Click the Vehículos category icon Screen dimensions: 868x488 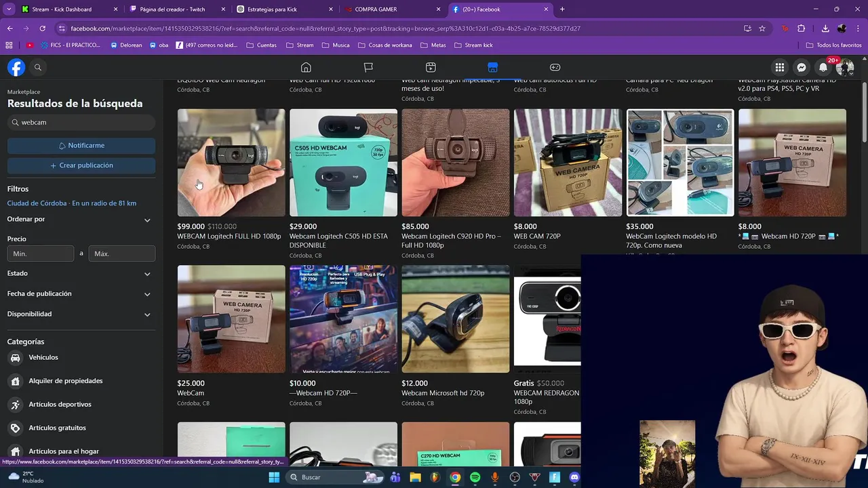click(x=15, y=357)
